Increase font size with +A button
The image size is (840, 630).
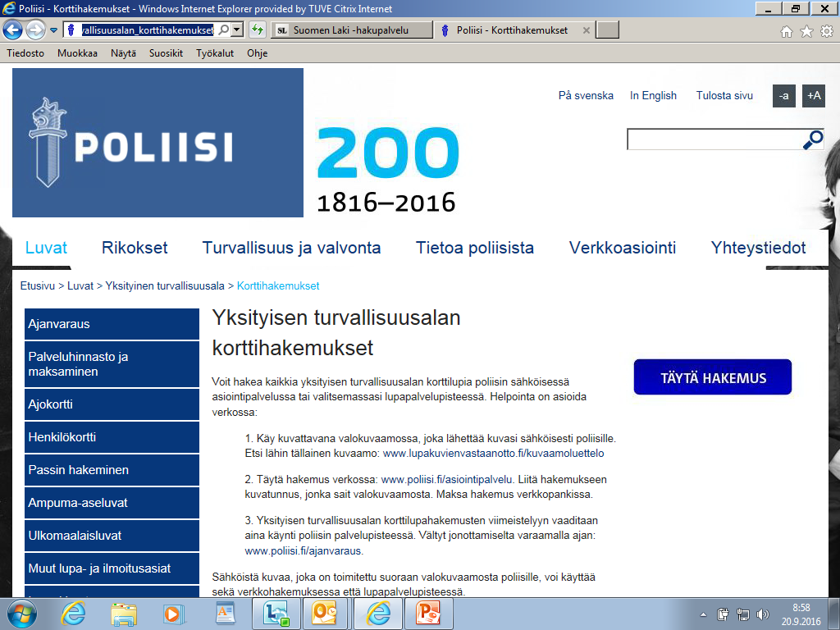[x=813, y=96]
